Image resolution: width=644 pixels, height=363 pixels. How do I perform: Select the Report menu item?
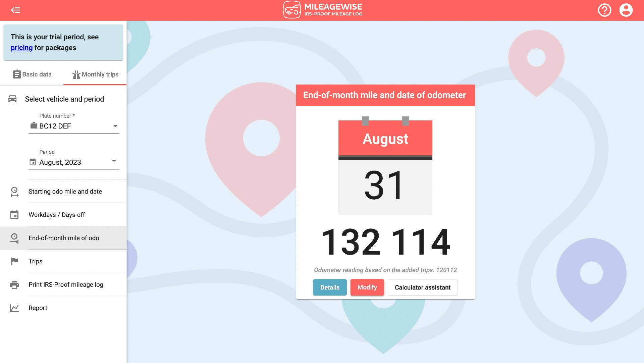click(38, 308)
